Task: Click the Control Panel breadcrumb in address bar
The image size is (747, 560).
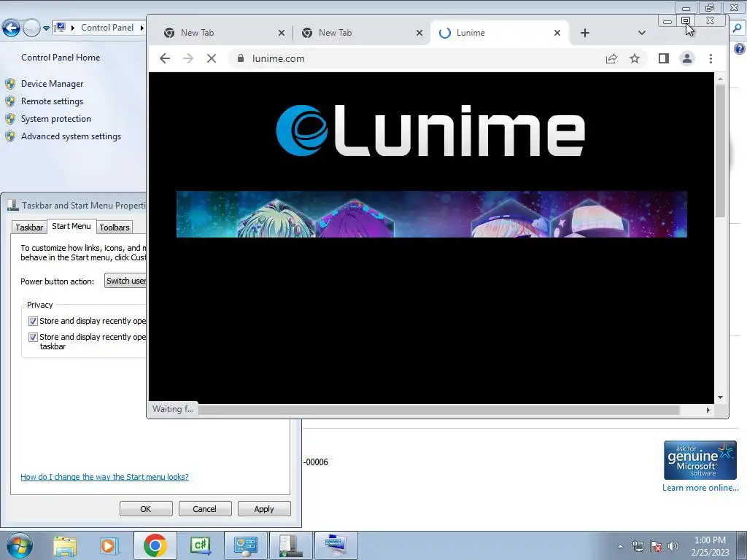Action: [107, 28]
